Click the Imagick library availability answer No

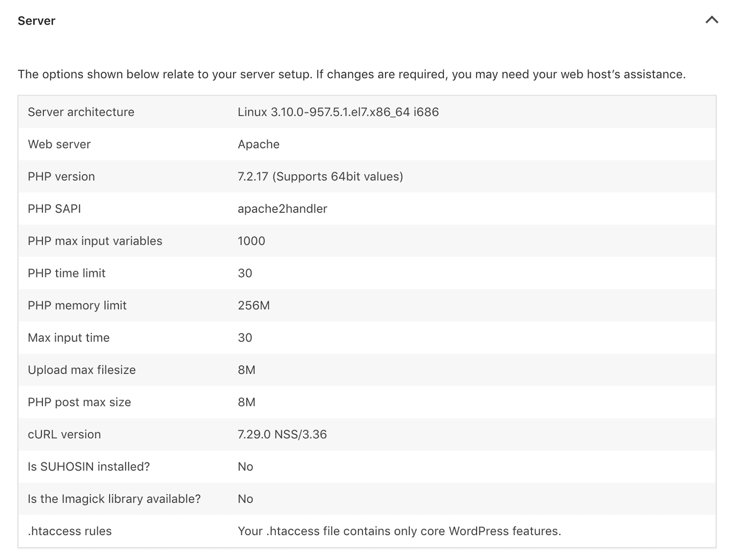click(x=245, y=499)
